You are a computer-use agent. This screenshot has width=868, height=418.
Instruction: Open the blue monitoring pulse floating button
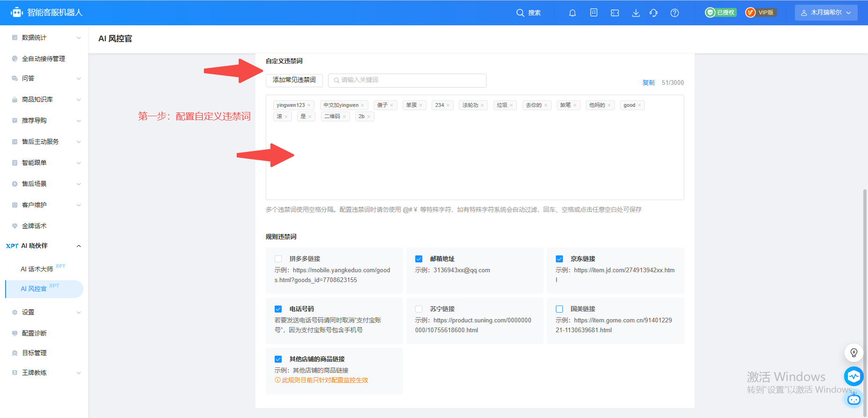854,376
